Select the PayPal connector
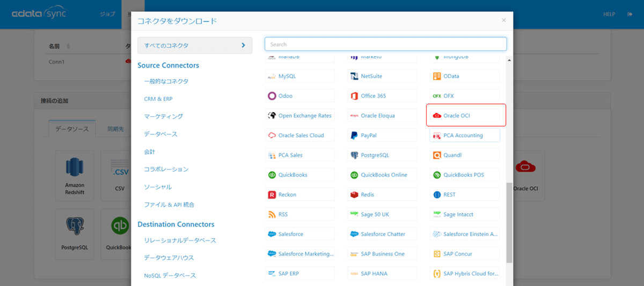644x286 pixels. 382,135
